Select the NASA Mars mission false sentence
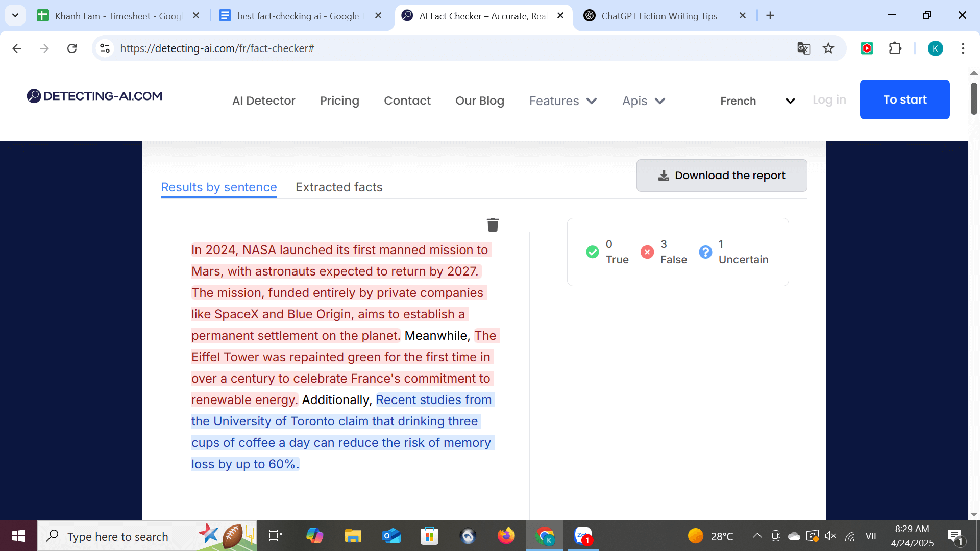The width and height of the screenshot is (980, 551). 340,261
